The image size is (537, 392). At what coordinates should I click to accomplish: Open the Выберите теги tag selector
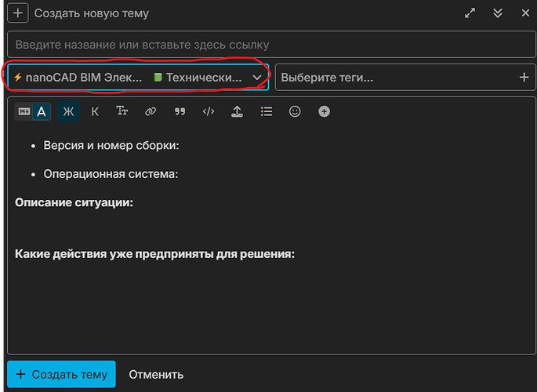[x=405, y=78]
